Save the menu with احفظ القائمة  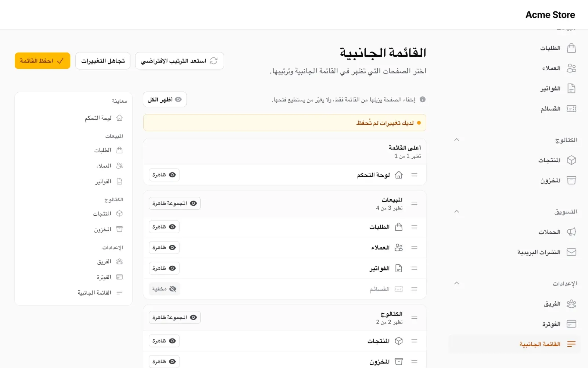pyautogui.click(x=42, y=61)
